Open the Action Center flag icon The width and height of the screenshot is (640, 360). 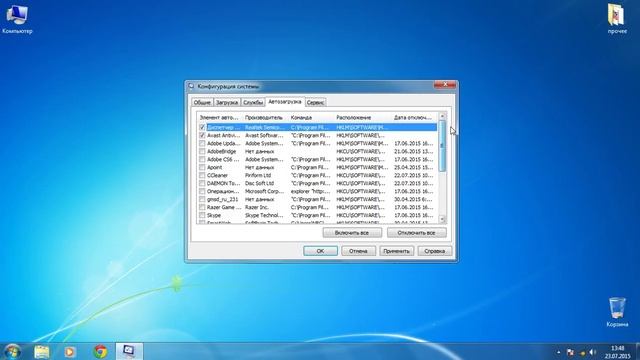[570, 352]
